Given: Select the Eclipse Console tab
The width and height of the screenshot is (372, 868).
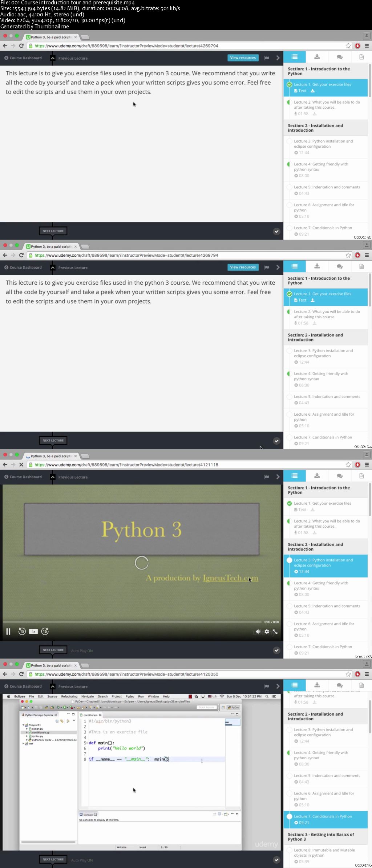Looking at the screenshot, I should pyautogui.click(x=88, y=815).
